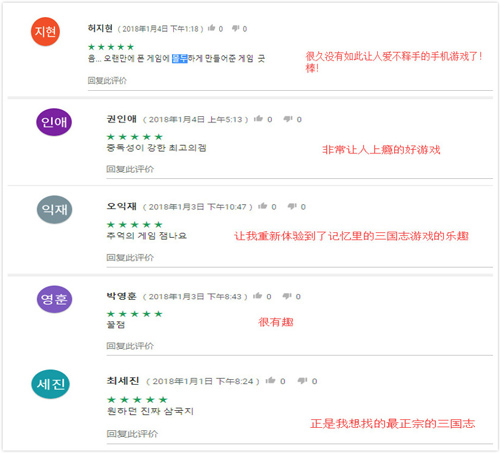Reply to 허지현's review via 回复此评价
The height and width of the screenshot is (453, 500).
coord(107,80)
